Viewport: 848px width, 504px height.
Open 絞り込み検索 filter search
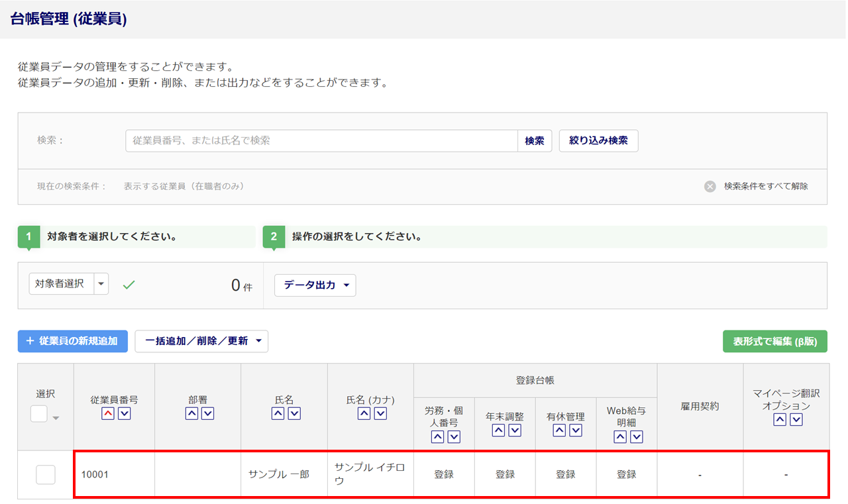click(598, 141)
